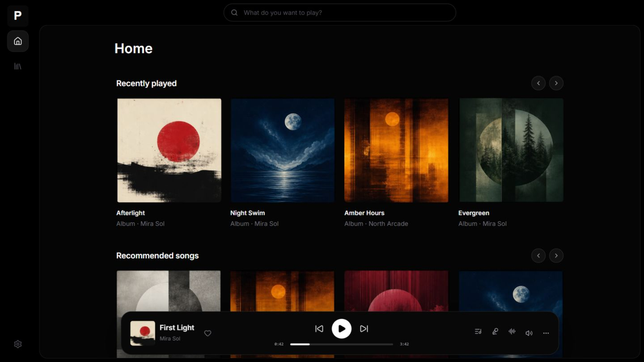The image size is (644, 362).
Task: Open the Amber Hours album cover
Action: (396, 150)
